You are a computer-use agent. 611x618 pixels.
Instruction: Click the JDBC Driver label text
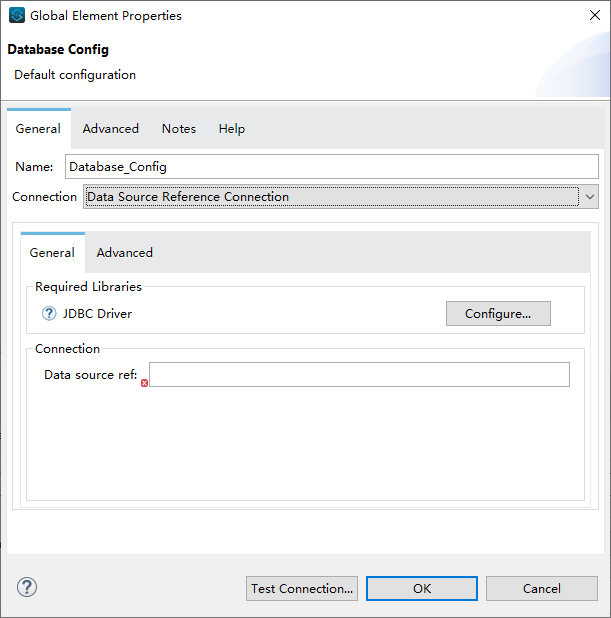(97, 314)
